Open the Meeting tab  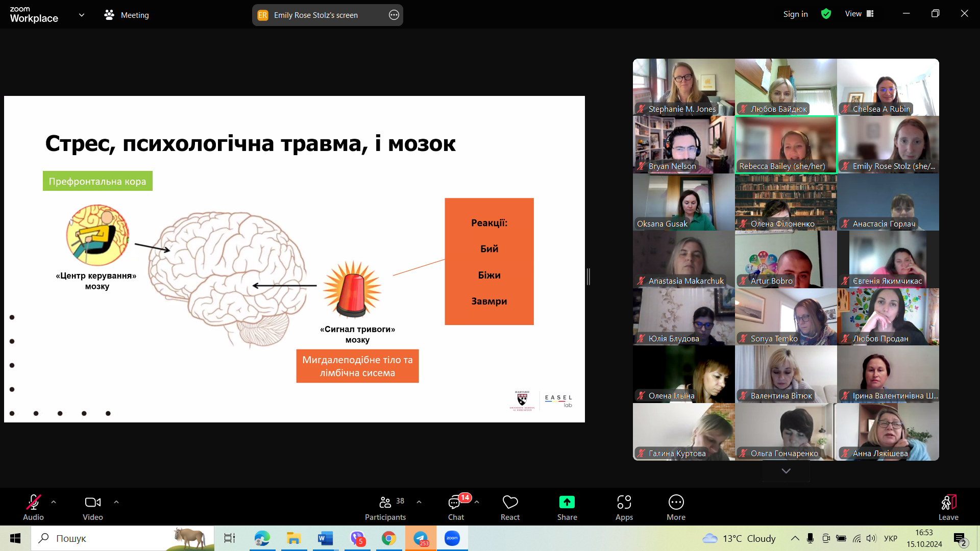126,15
